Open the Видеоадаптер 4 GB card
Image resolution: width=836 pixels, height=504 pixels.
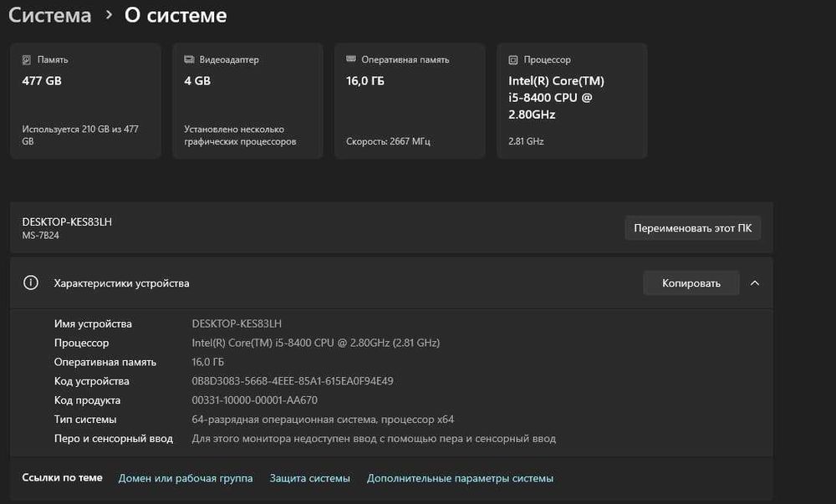pyautogui.click(x=248, y=100)
